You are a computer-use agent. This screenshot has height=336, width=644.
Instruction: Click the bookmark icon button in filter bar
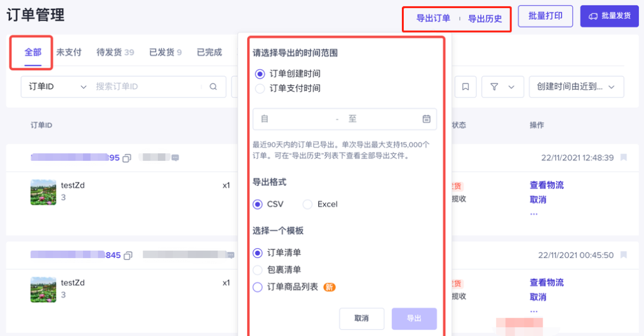(465, 87)
